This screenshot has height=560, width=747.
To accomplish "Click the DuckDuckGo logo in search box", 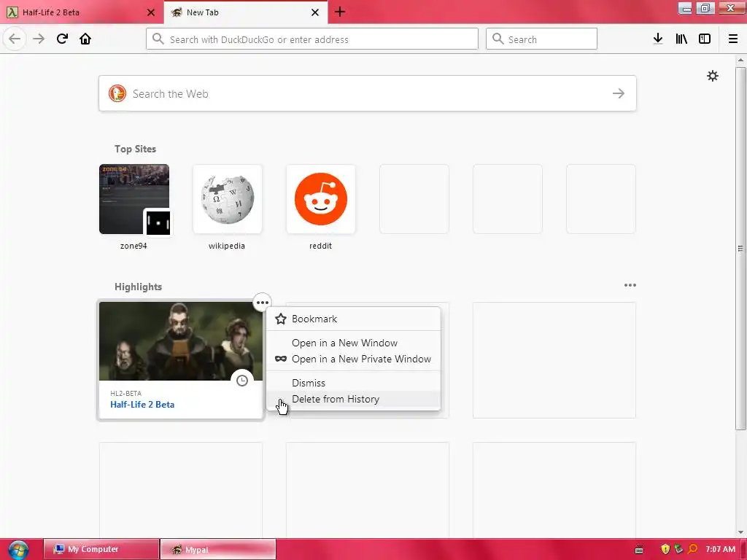I will pyautogui.click(x=117, y=93).
